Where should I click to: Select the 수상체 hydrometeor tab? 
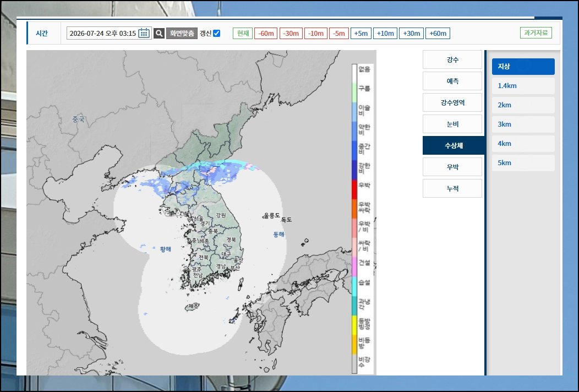pos(454,145)
